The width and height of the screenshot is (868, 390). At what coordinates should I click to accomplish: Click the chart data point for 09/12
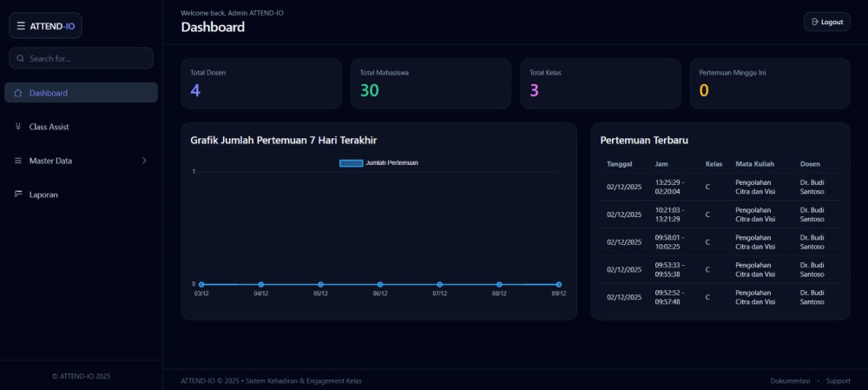pyautogui.click(x=558, y=284)
